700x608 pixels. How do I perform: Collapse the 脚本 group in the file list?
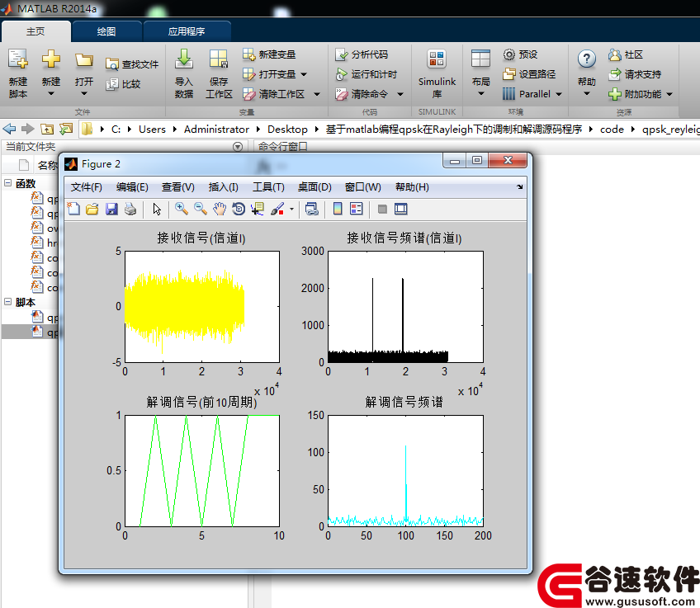pyautogui.click(x=8, y=302)
